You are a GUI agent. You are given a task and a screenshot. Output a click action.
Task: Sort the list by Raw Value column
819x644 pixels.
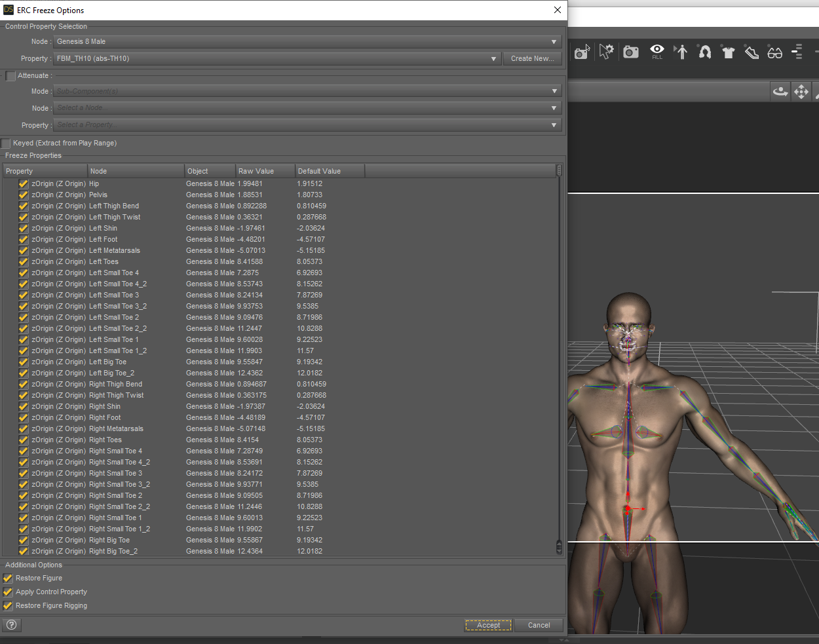pyautogui.click(x=264, y=171)
